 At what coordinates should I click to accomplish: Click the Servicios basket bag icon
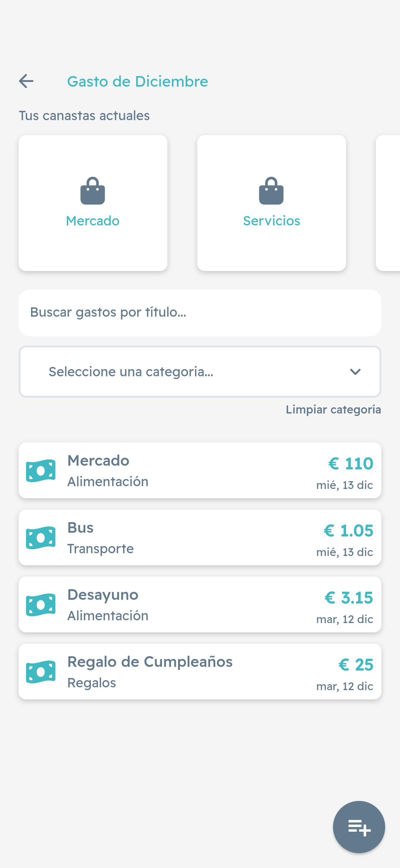click(x=271, y=191)
